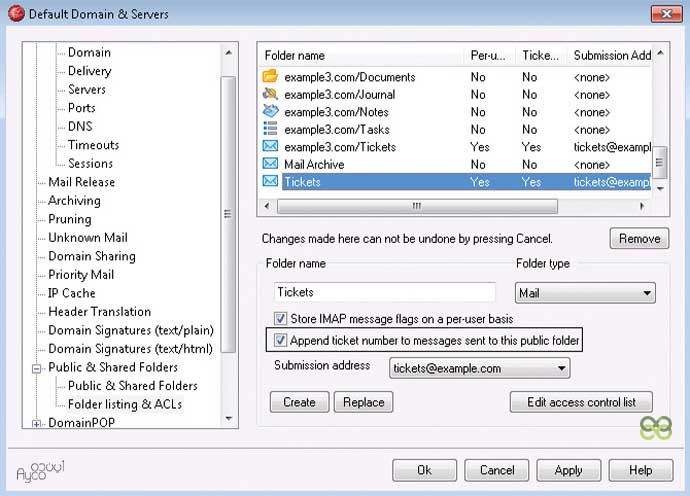Click the selected Tickets envelope icon
This screenshot has height=496, width=690.
[269, 182]
